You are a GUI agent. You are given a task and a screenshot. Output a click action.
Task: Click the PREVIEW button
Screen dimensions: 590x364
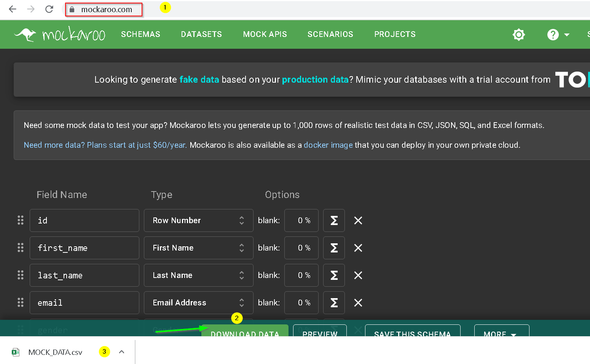coord(320,331)
